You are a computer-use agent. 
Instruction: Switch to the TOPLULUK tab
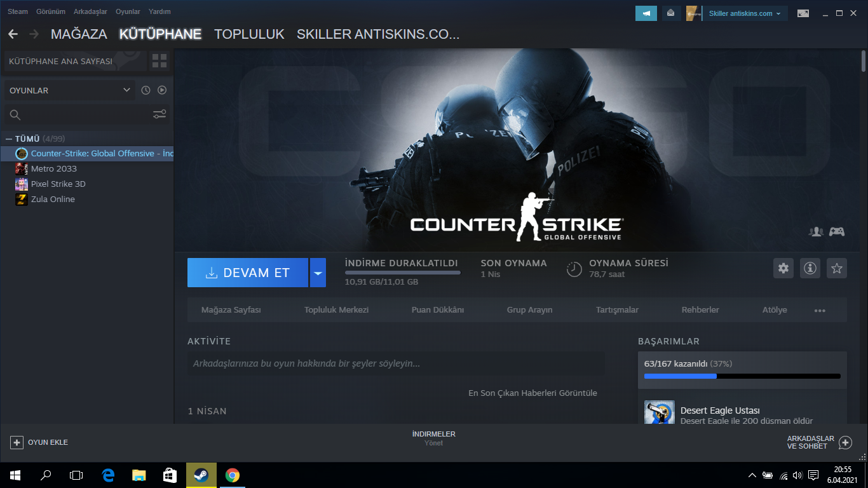point(249,34)
